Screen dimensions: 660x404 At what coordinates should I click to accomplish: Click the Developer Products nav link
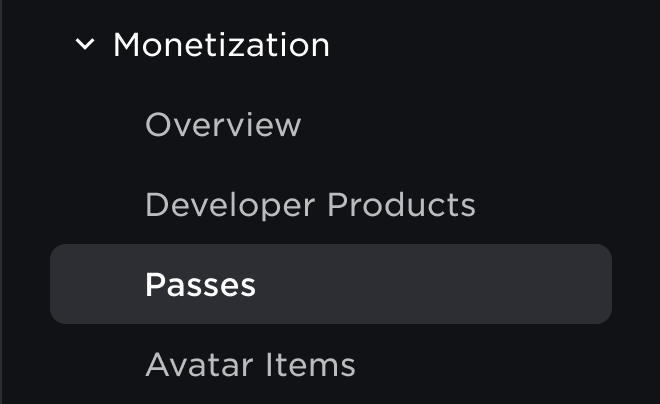310,205
